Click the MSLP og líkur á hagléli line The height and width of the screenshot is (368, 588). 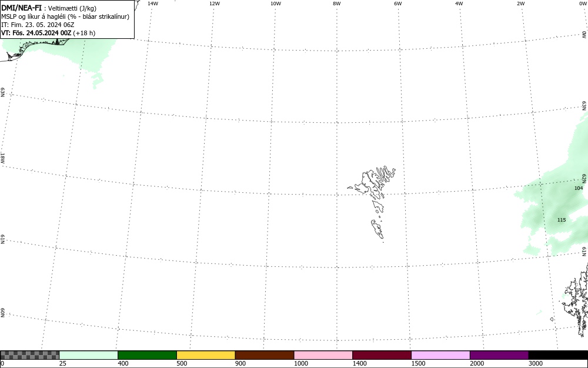(65, 16)
